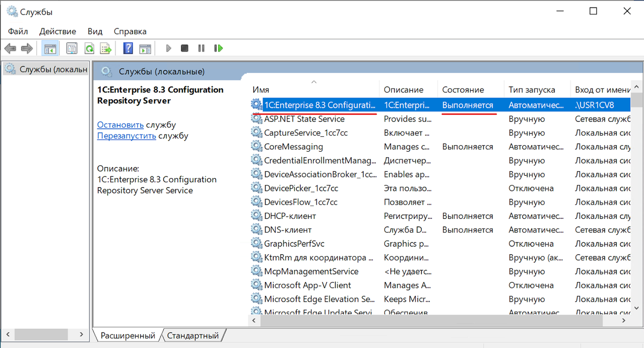Select the DevicesFlow_1cc7cc service

[441, 202]
